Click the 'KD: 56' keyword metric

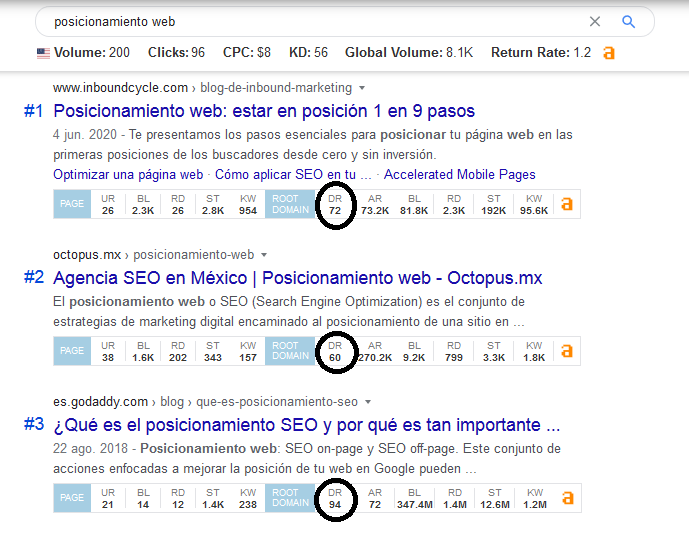point(308,53)
